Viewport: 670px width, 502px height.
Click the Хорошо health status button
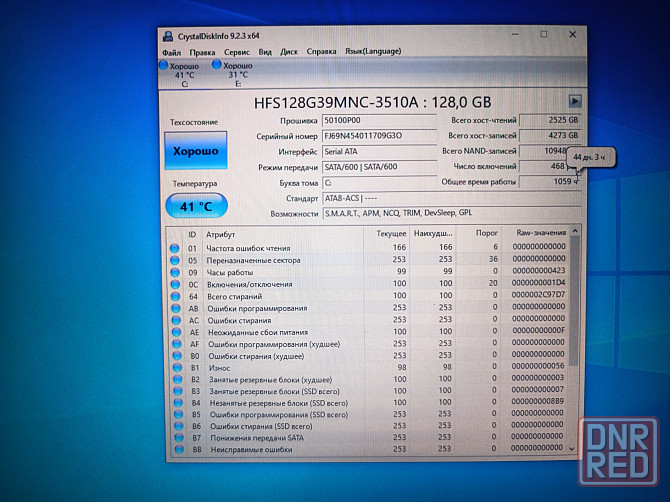tap(196, 151)
